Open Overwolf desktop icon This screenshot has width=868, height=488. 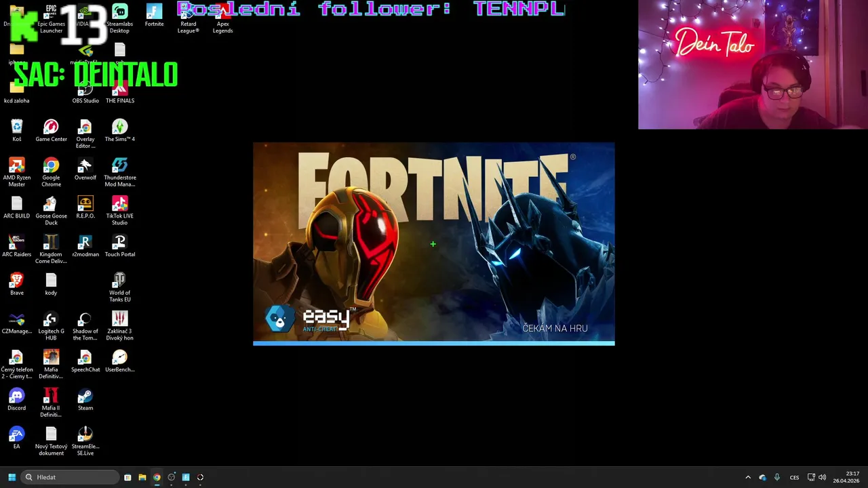coord(85,169)
